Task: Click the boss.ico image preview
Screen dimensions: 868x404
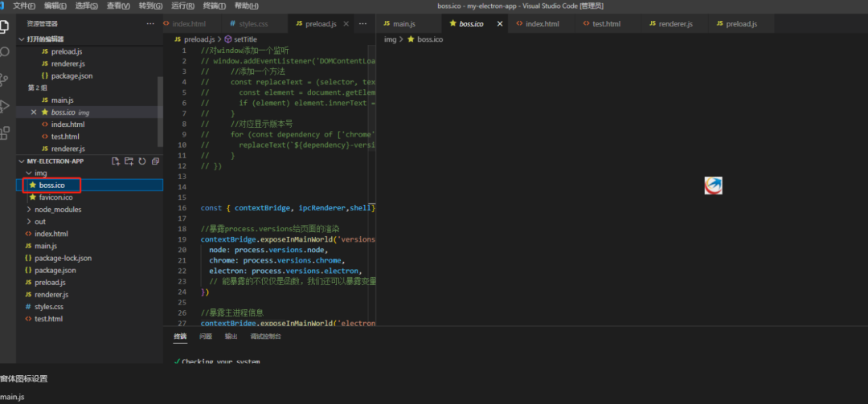Action: pos(713,186)
